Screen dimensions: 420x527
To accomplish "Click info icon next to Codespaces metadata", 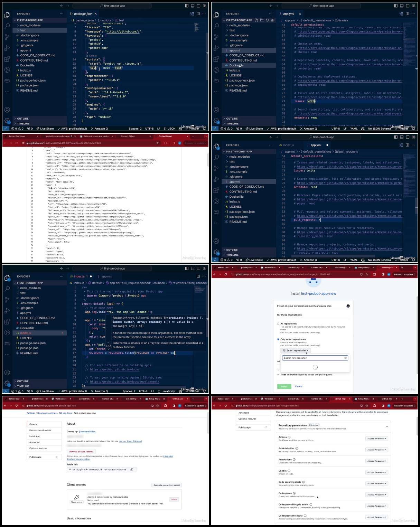I will (305, 516).
